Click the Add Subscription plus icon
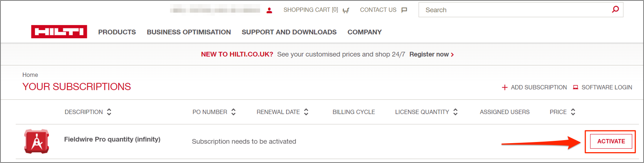 point(505,87)
